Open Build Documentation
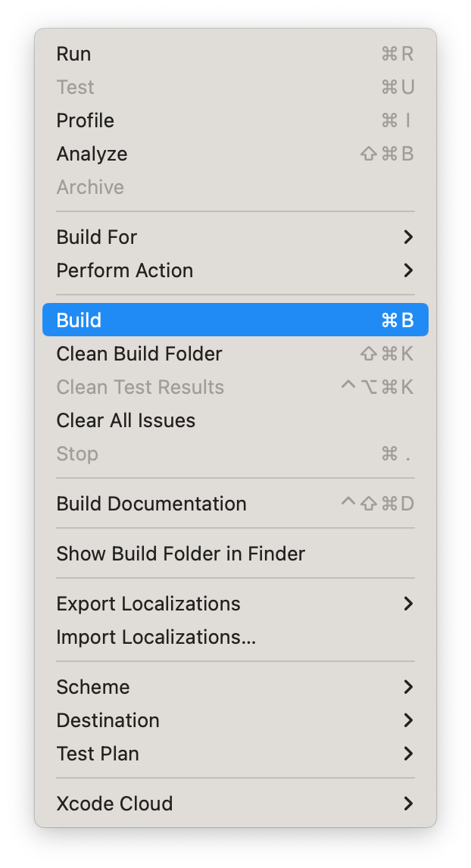Viewport: 471px width, 868px height. 151,504
